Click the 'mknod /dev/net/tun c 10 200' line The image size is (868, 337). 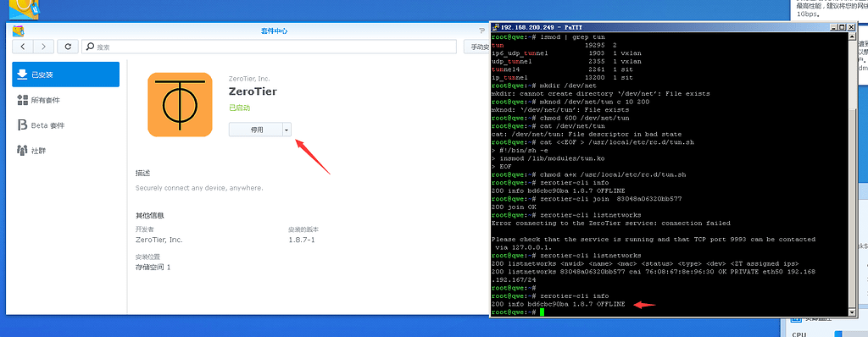point(570,102)
